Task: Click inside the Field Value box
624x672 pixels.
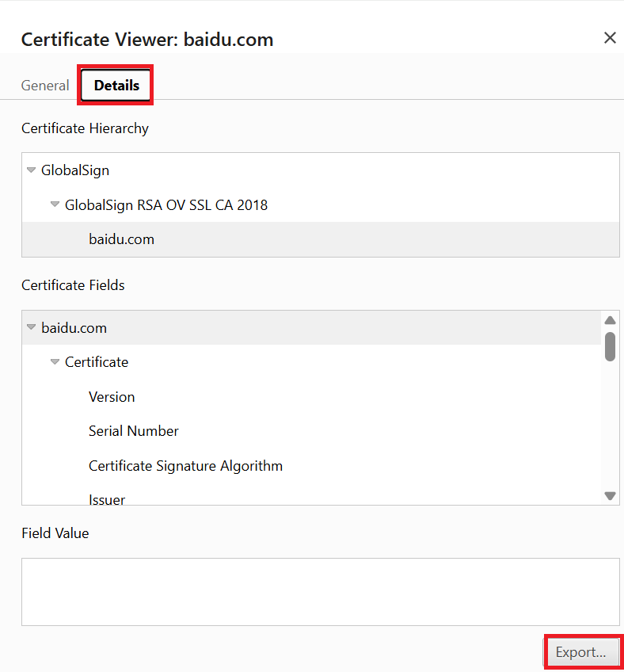Action: click(x=317, y=591)
